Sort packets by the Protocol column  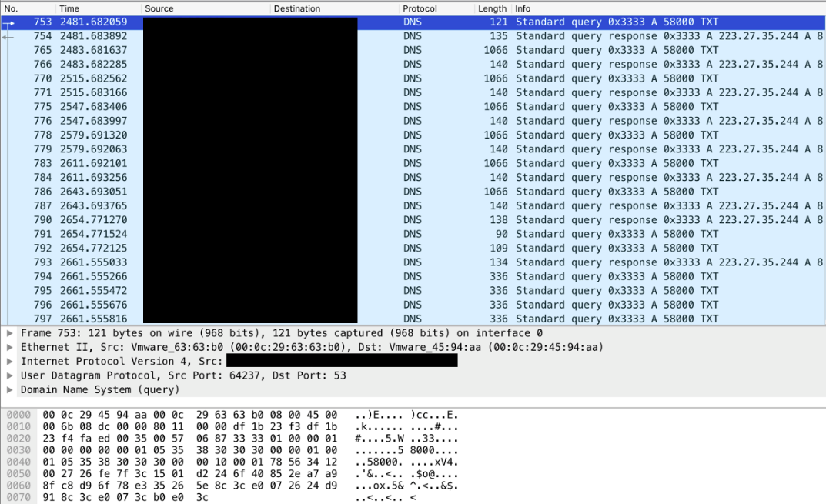click(418, 8)
